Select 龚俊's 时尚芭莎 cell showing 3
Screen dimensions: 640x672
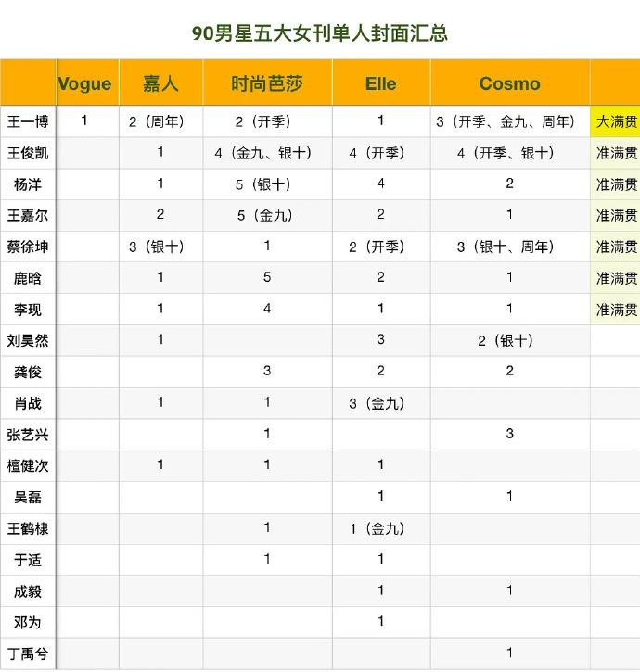pos(267,371)
